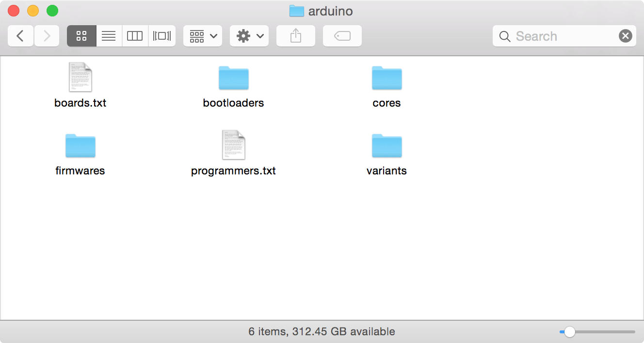Switch to column view

click(x=134, y=35)
